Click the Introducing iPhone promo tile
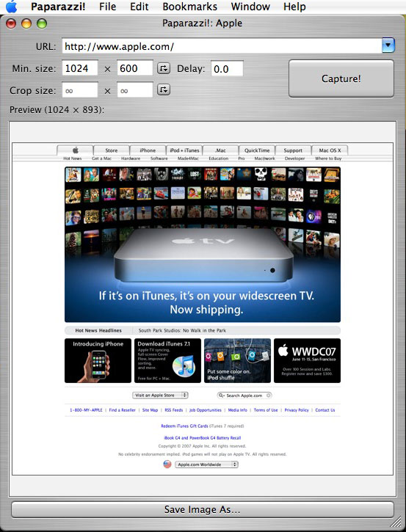406x532 pixels. pos(98,361)
